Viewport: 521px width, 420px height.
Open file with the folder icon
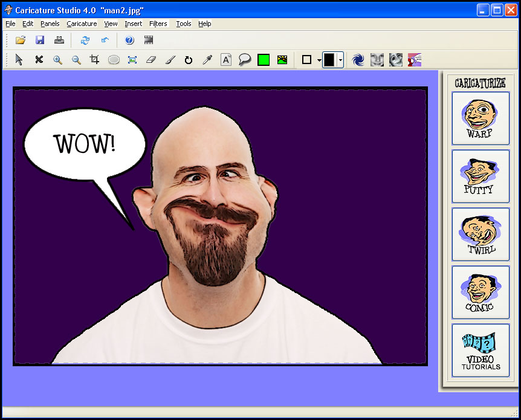pyautogui.click(x=21, y=40)
